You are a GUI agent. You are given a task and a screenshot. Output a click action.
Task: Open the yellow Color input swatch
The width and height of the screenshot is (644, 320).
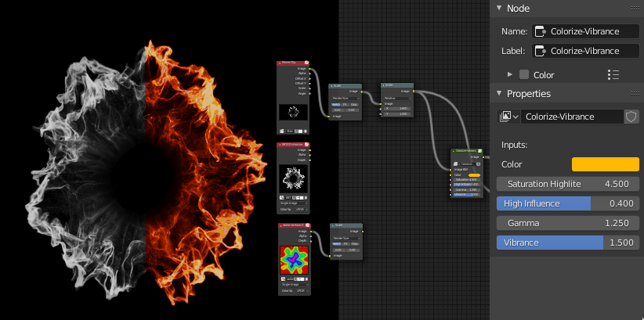(606, 164)
